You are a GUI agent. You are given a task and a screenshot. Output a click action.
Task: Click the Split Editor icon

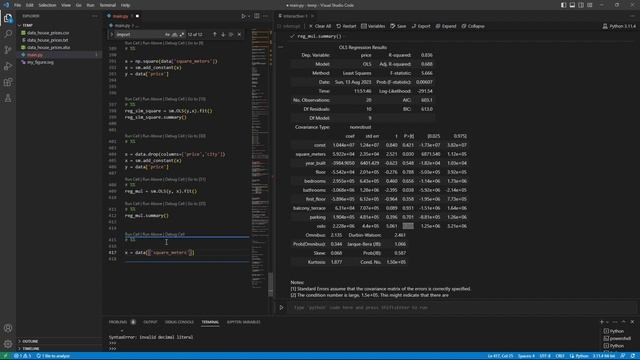[x=257, y=16]
